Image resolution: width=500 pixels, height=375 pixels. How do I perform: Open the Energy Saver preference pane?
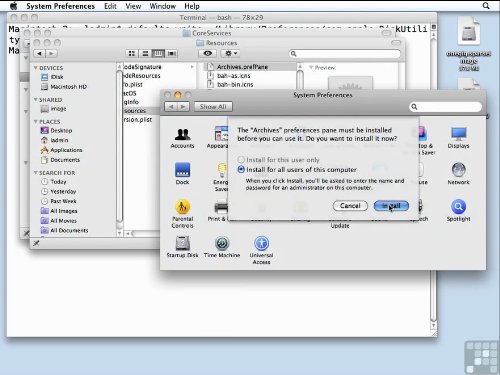click(221, 177)
